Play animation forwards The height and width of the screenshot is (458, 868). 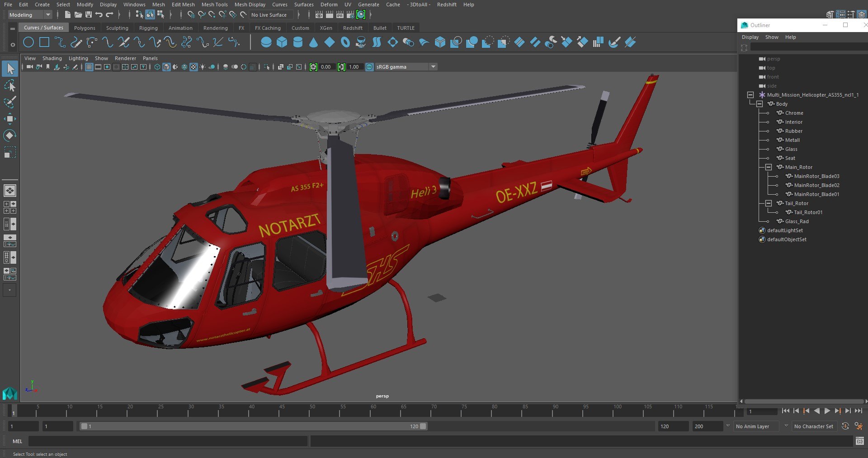[827, 411]
